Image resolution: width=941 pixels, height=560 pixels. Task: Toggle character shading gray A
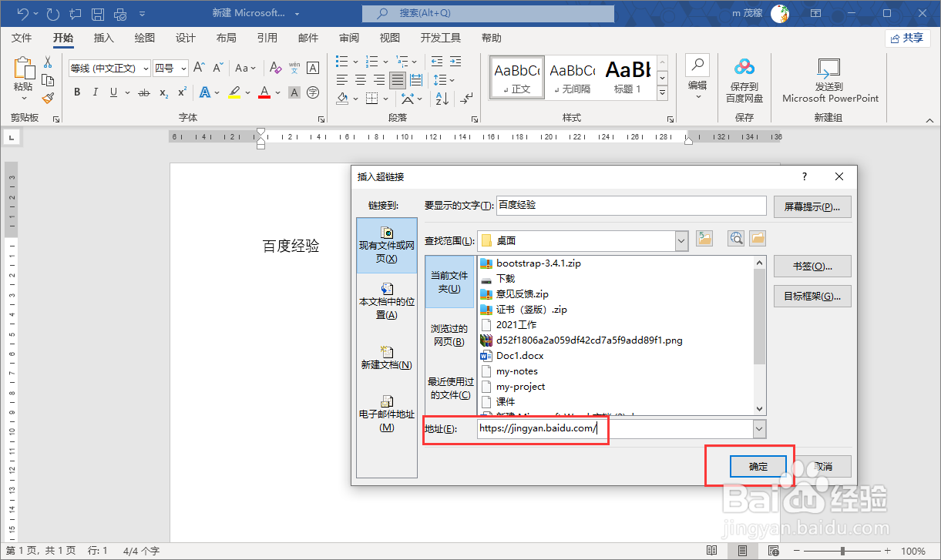point(294,92)
